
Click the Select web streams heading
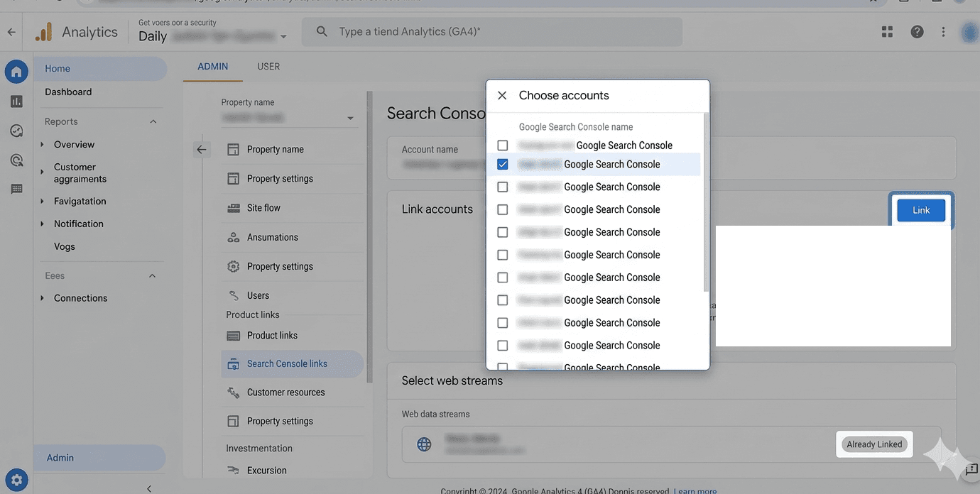point(452,381)
